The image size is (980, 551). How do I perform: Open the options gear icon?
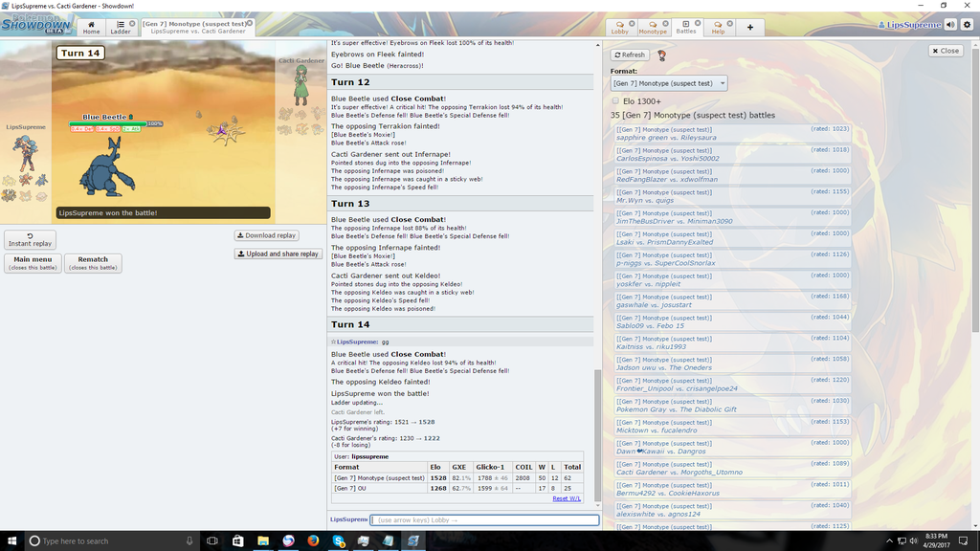click(966, 24)
